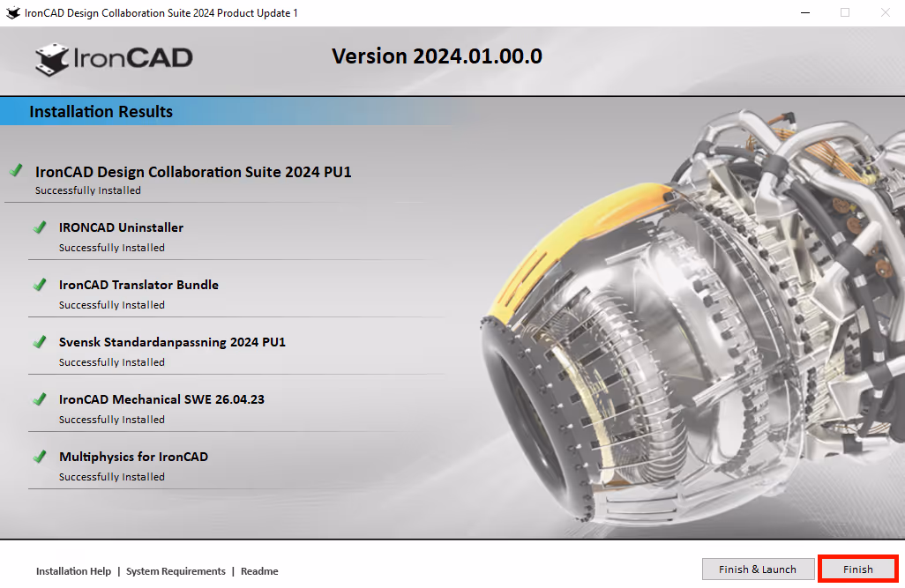The width and height of the screenshot is (905, 588).
Task: Click 'Successfully Installed' under IRONCAD Uninstaller
Action: (111, 248)
